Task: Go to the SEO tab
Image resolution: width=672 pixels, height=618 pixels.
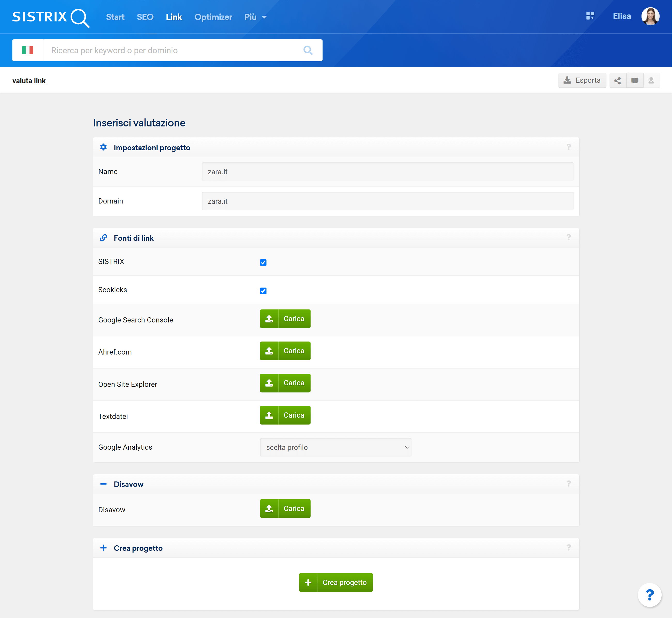Action: pos(145,17)
